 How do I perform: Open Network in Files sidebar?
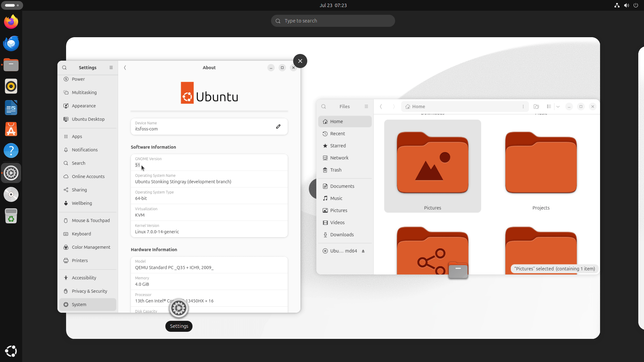[345, 158]
